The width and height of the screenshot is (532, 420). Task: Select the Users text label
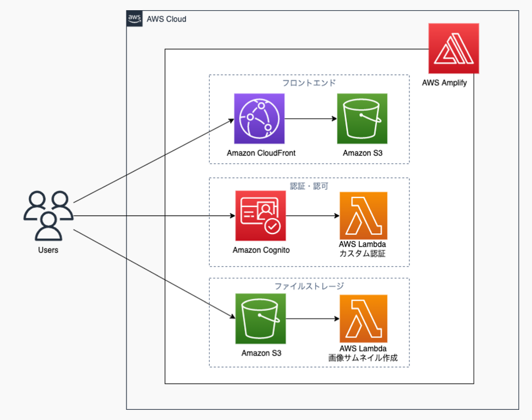(x=48, y=250)
